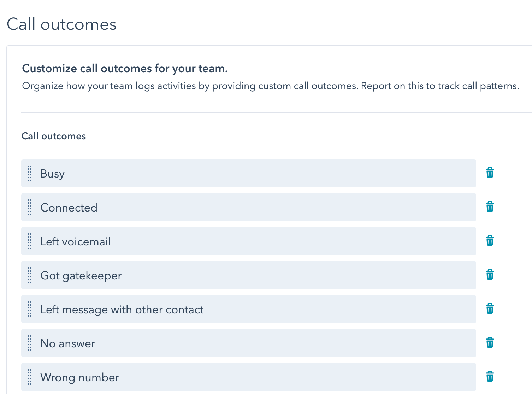Click drag handle for Left message with other contact
This screenshot has height=394, width=532.
[x=29, y=309]
